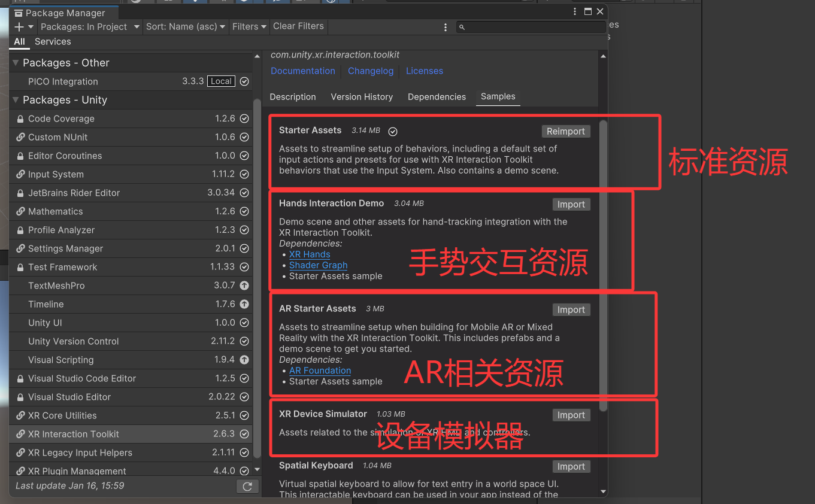This screenshot has width=815, height=504.
Task: Click the lock icon beside JetBrains Rider Editor
Action: [x=20, y=193]
